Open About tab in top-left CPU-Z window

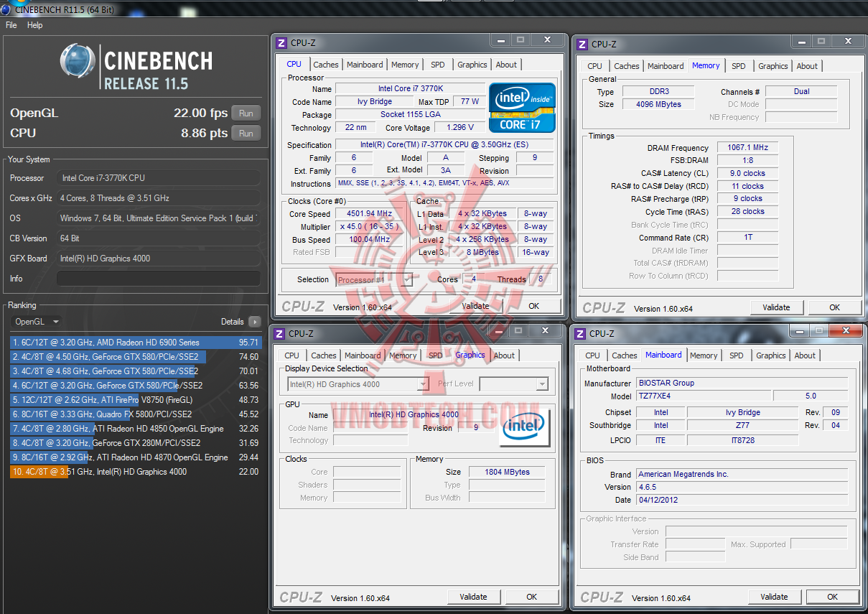[506, 65]
